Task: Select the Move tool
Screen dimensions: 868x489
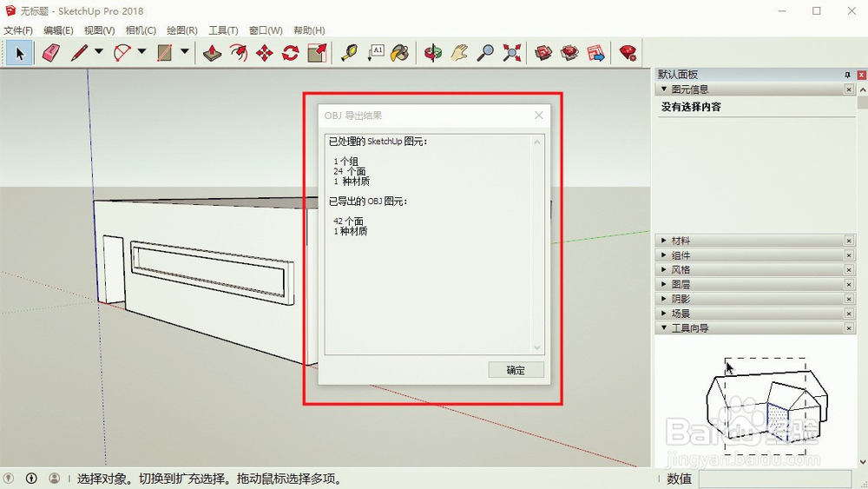Action: (x=265, y=53)
